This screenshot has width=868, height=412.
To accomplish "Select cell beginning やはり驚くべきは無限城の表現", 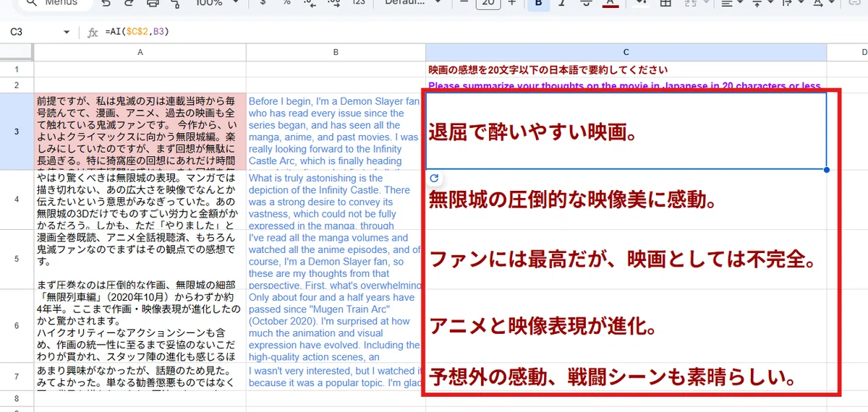I will (140, 199).
